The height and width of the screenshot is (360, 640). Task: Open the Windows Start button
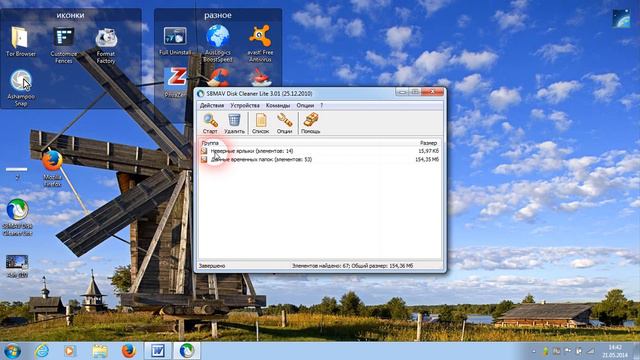click(12, 351)
